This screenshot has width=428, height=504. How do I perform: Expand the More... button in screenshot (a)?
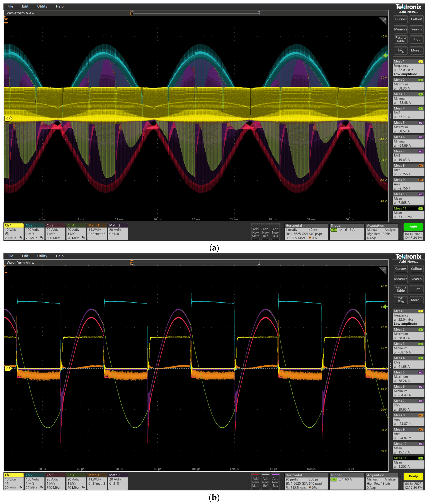(416, 50)
